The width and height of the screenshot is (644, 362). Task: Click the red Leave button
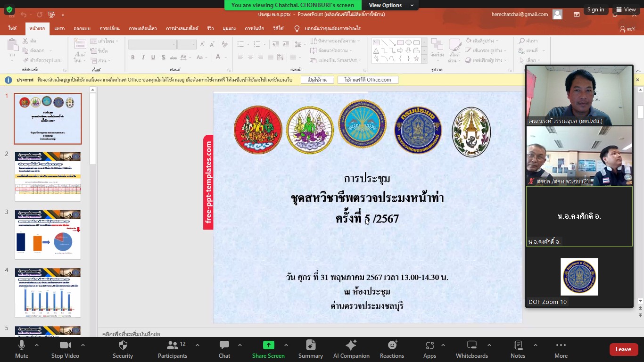[x=623, y=349]
